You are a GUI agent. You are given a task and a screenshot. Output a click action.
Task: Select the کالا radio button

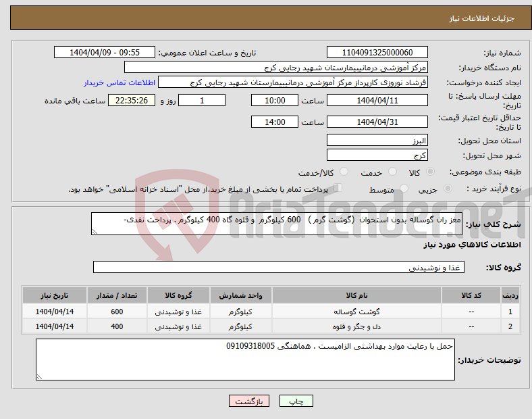point(430,172)
